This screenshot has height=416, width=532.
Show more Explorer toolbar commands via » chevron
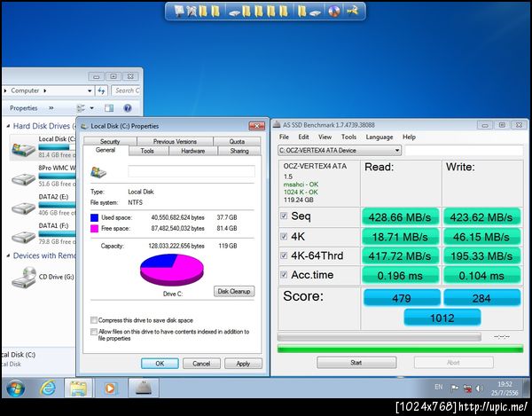tap(51, 108)
